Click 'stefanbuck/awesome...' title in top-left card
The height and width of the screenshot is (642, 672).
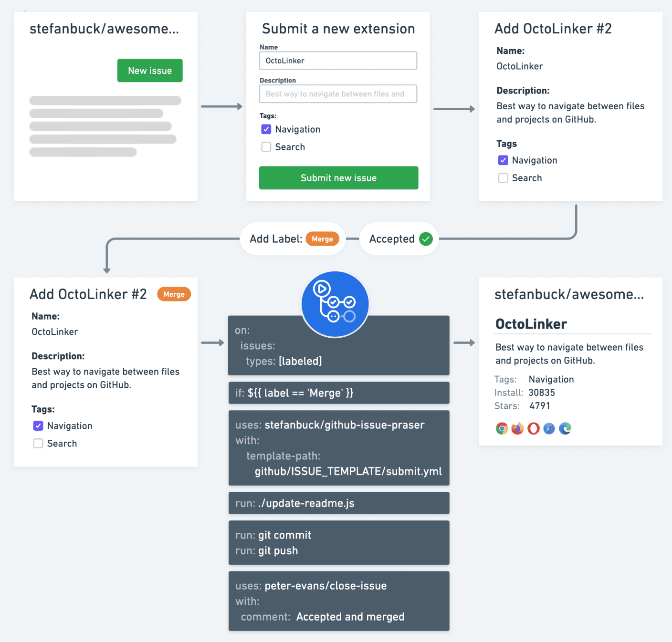pyautogui.click(x=104, y=29)
